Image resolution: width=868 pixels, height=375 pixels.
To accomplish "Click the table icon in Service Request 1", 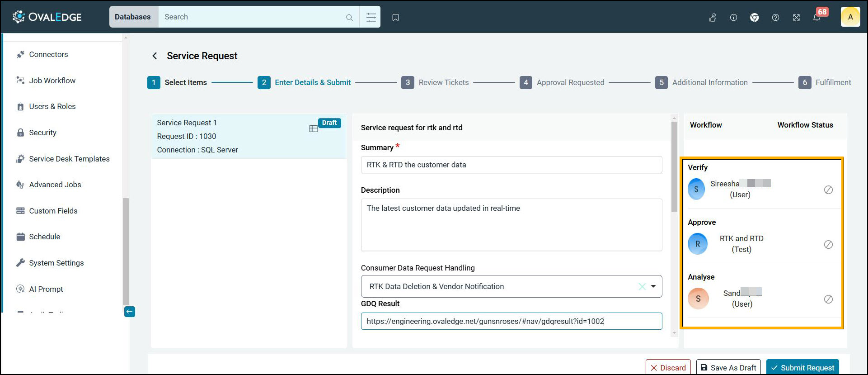I will pos(313,129).
